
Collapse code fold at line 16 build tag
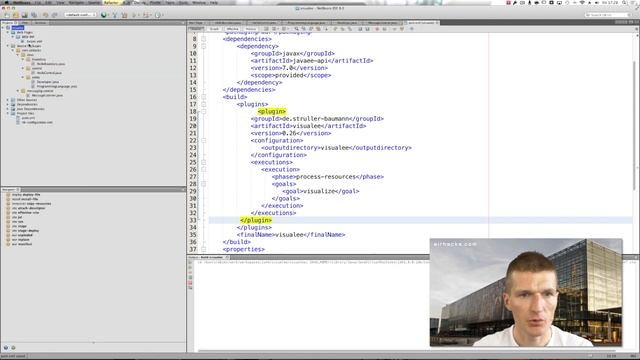203,97
